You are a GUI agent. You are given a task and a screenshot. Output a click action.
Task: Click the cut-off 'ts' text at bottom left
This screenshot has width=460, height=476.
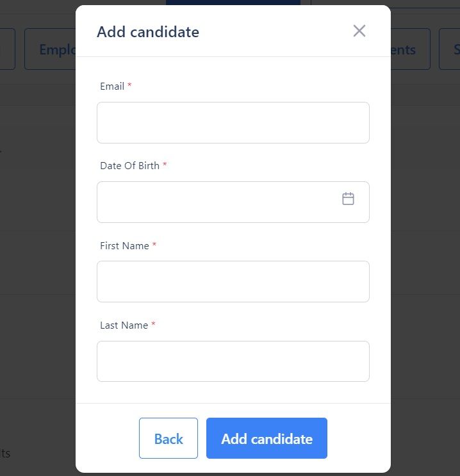coord(5,453)
